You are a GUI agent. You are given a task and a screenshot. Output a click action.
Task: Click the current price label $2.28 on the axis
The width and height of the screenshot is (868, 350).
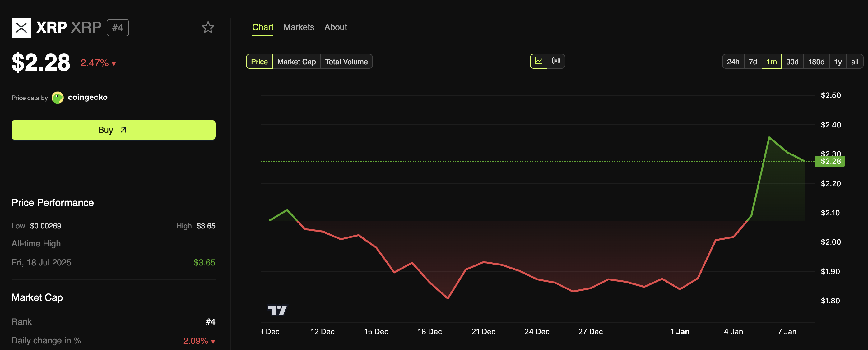tap(830, 161)
